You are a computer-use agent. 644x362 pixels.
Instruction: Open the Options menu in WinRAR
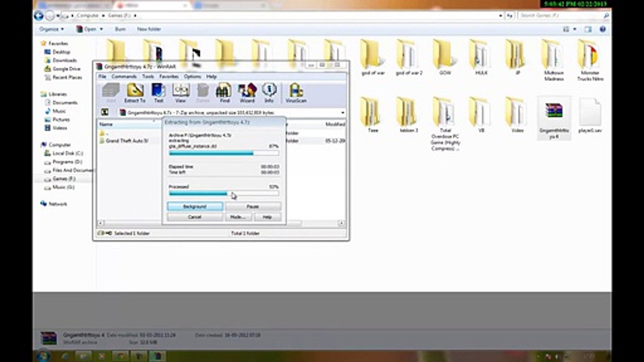pyautogui.click(x=192, y=76)
